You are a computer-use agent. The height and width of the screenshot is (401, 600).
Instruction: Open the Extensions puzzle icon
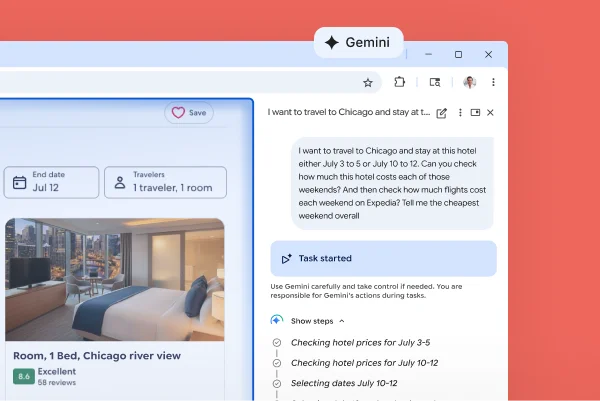tap(399, 82)
